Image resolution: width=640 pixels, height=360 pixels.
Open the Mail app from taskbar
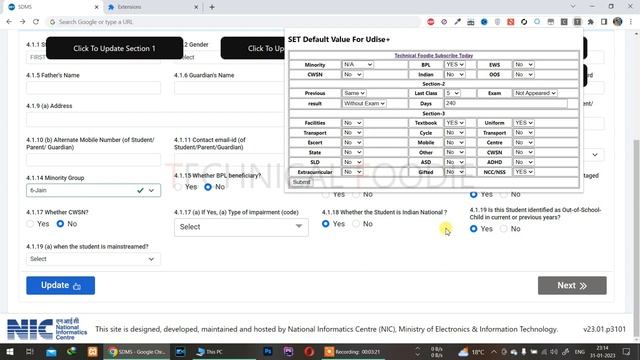point(51,351)
